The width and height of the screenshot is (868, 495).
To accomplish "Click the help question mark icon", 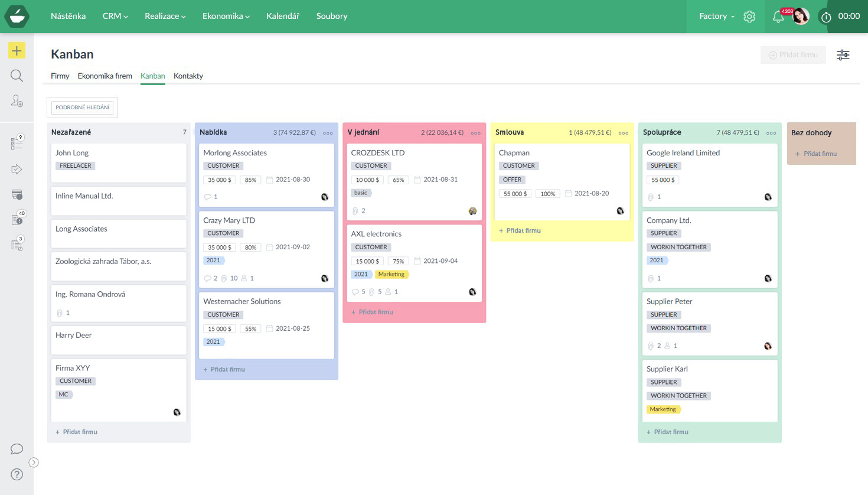I will coord(17,474).
